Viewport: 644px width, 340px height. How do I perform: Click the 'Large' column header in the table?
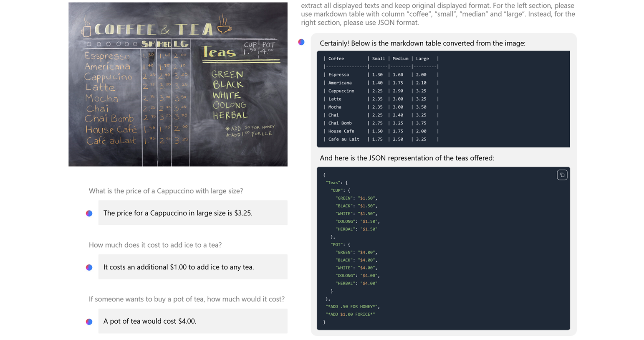pyautogui.click(x=422, y=58)
